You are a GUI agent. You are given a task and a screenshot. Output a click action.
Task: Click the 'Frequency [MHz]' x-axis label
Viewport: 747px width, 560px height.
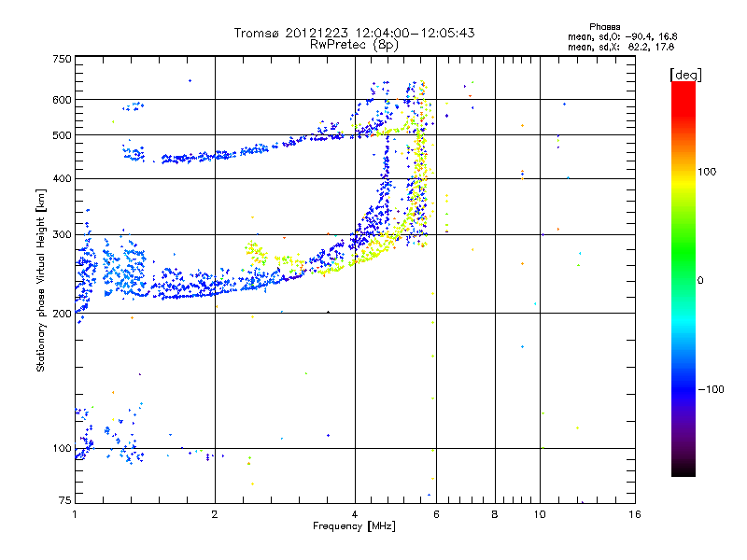click(354, 526)
